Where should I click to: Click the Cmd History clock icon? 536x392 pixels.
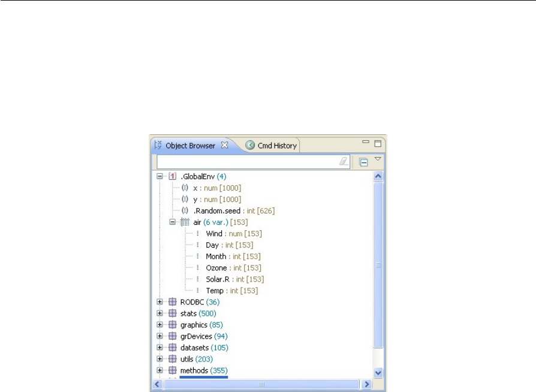250,145
